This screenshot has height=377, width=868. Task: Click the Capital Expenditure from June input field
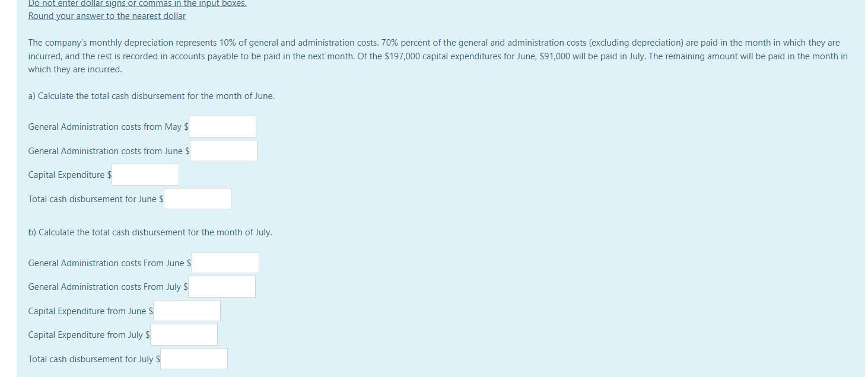point(186,310)
